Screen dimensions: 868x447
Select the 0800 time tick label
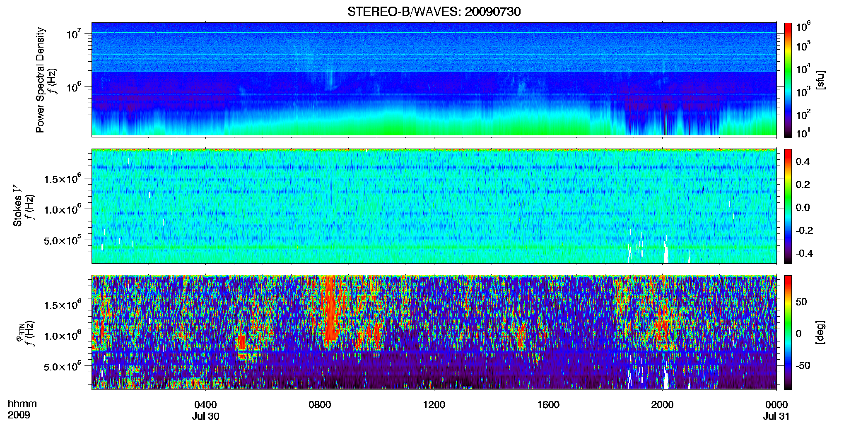pos(320,405)
